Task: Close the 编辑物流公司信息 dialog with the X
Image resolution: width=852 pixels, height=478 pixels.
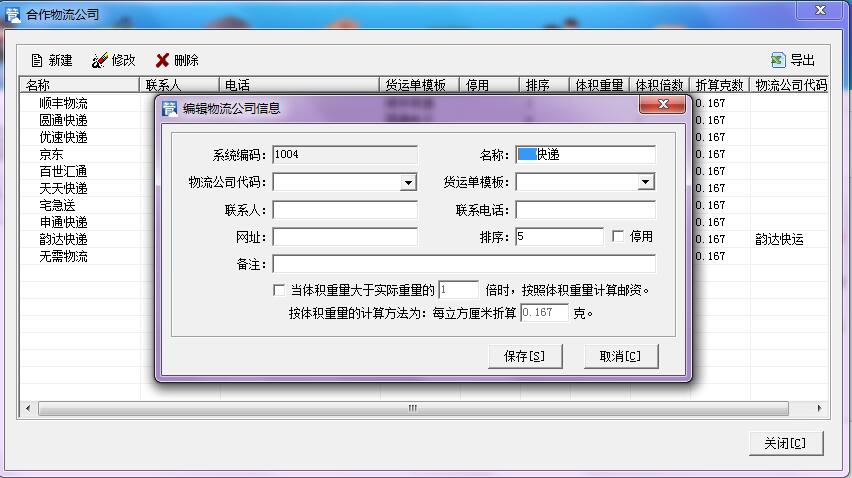Action: click(661, 105)
